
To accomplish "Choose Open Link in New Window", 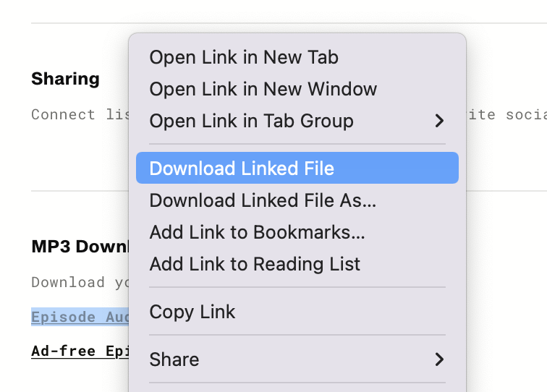I will coord(263,89).
